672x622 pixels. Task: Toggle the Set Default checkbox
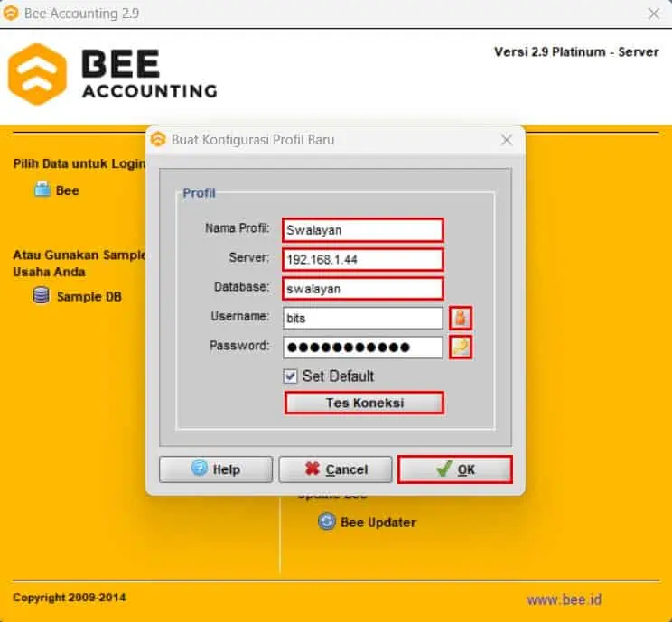click(290, 376)
